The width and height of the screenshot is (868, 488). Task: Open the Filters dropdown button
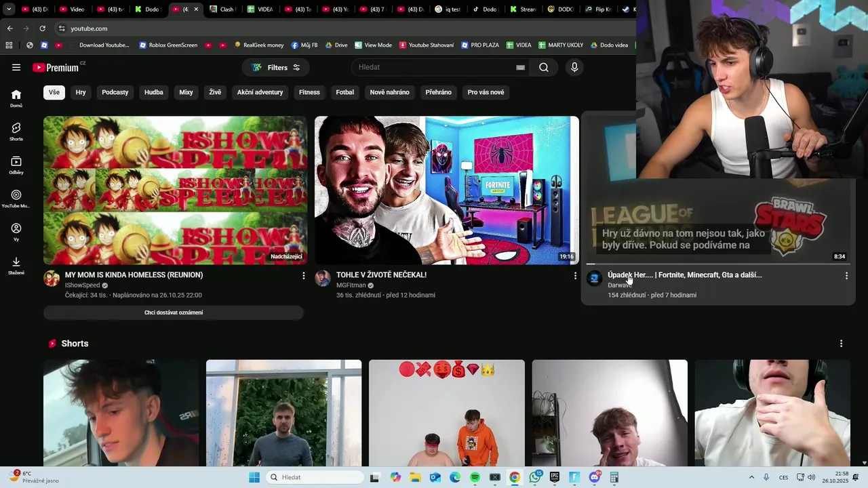click(x=275, y=67)
